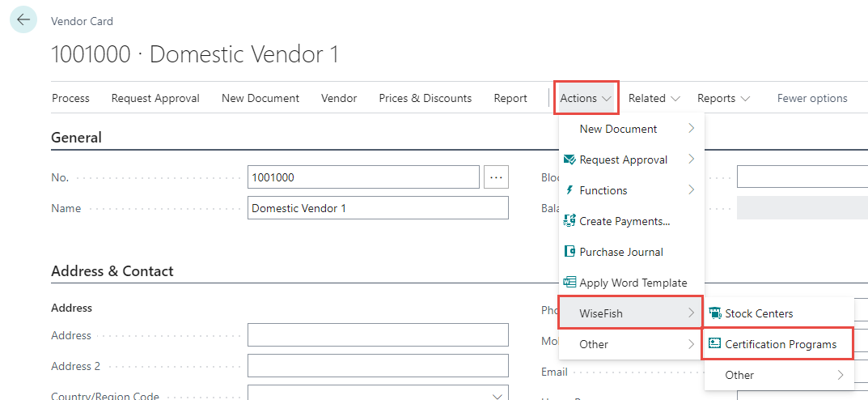The width and height of the screenshot is (868, 400).
Task: Click the Create Payments icon
Action: [x=569, y=221]
